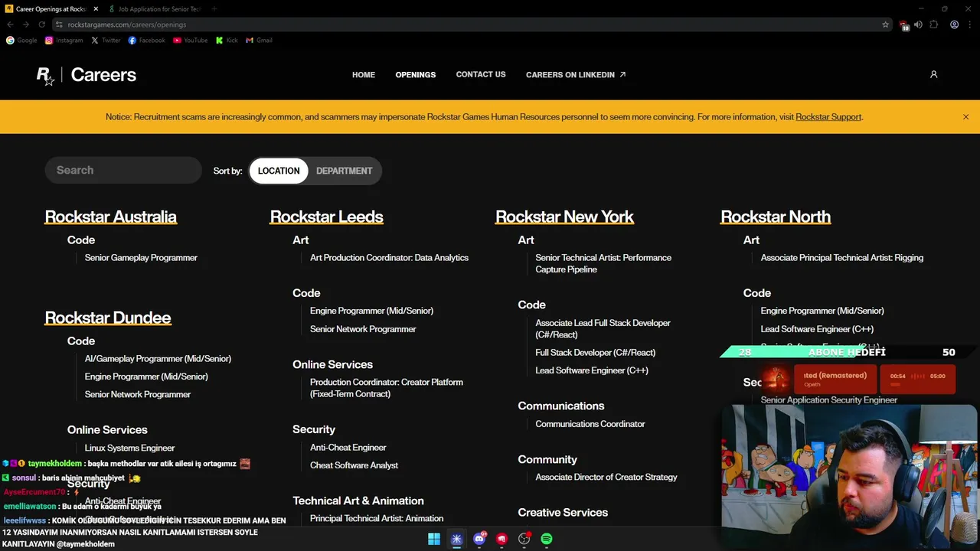Open Senior Technical Artist: Performance Capture Pipeline

[x=603, y=263]
